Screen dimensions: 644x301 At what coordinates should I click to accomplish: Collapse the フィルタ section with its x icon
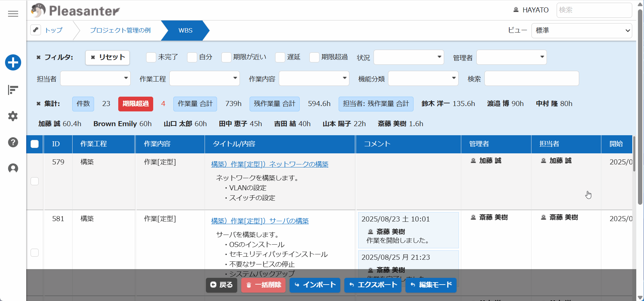pos(39,57)
